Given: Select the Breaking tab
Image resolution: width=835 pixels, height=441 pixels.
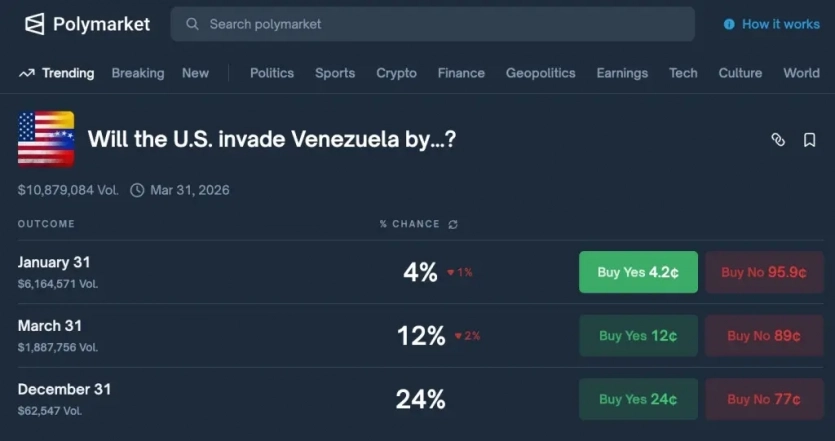Looking at the screenshot, I should 138,73.
